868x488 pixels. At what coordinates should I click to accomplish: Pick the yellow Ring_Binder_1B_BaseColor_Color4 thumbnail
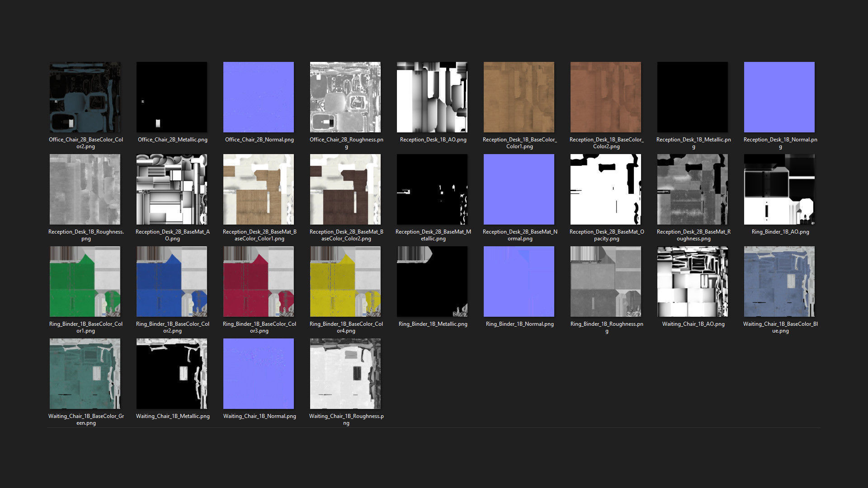[x=345, y=282]
